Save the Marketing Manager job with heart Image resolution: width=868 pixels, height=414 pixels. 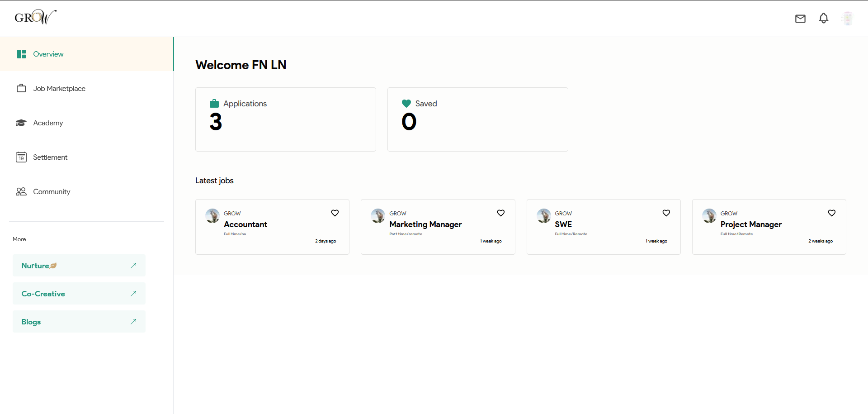tap(501, 213)
